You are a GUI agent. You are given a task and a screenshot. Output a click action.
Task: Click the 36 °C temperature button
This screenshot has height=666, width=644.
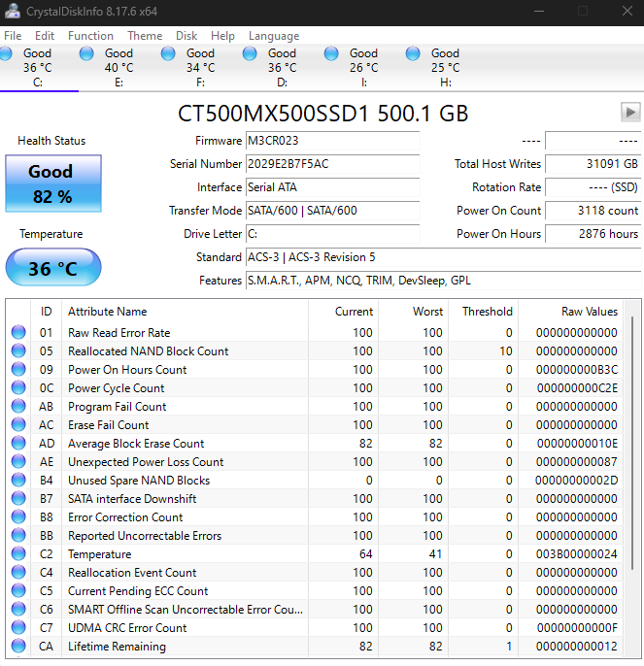(53, 267)
